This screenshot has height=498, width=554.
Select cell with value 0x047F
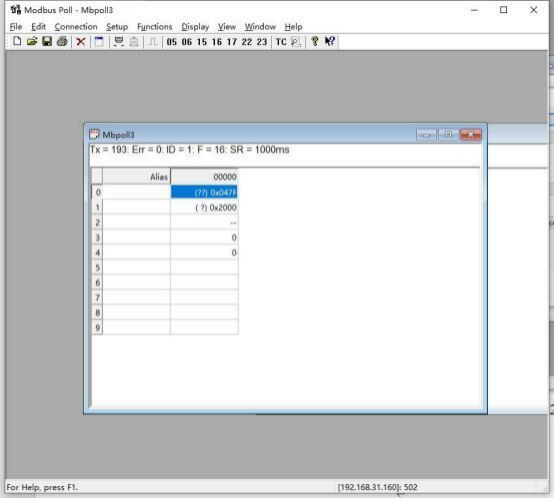point(204,192)
